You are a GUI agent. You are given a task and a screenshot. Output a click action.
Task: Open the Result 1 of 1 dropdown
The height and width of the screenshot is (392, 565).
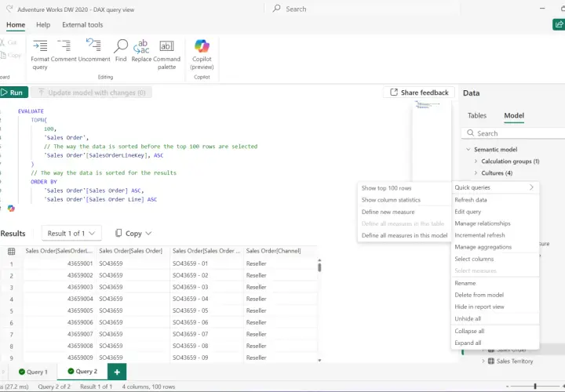(71, 234)
